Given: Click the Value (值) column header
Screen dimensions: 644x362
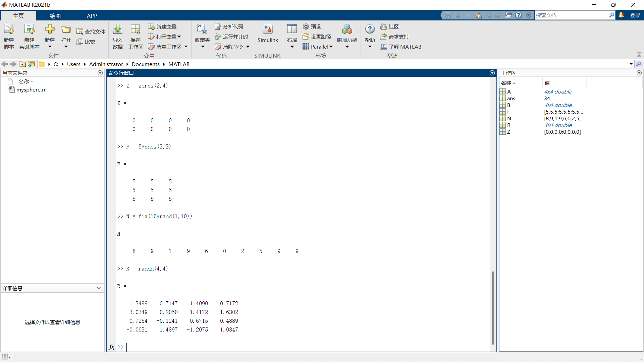Looking at the screenshot, I should click(564, 83).
